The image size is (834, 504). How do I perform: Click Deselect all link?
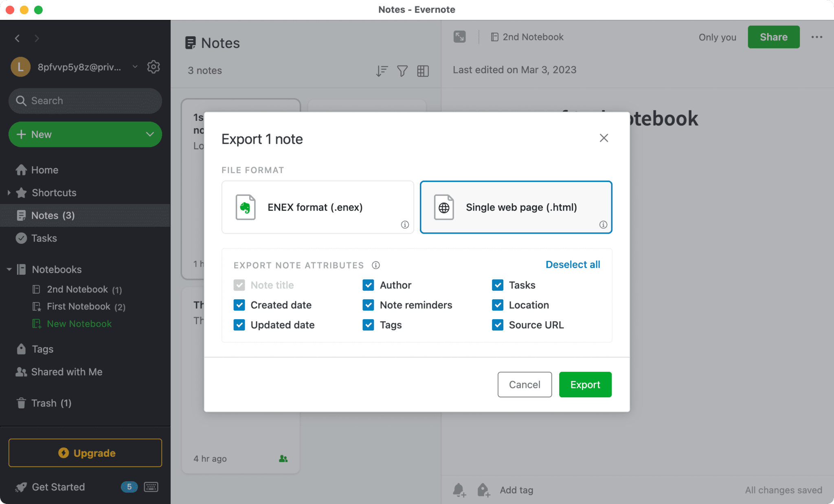click(x=573, y=265)
